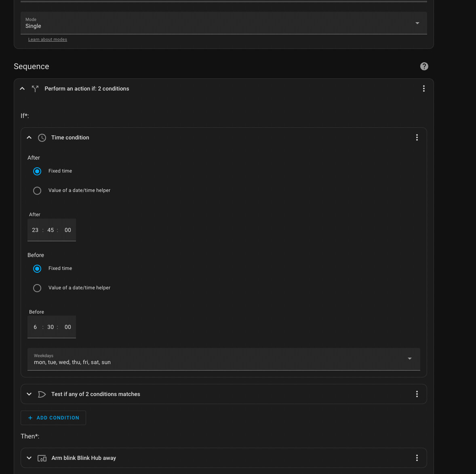Expand Test if any of 2 conditions matches
The width and height of the screenshot is (476, 474).
click(29, 394)
